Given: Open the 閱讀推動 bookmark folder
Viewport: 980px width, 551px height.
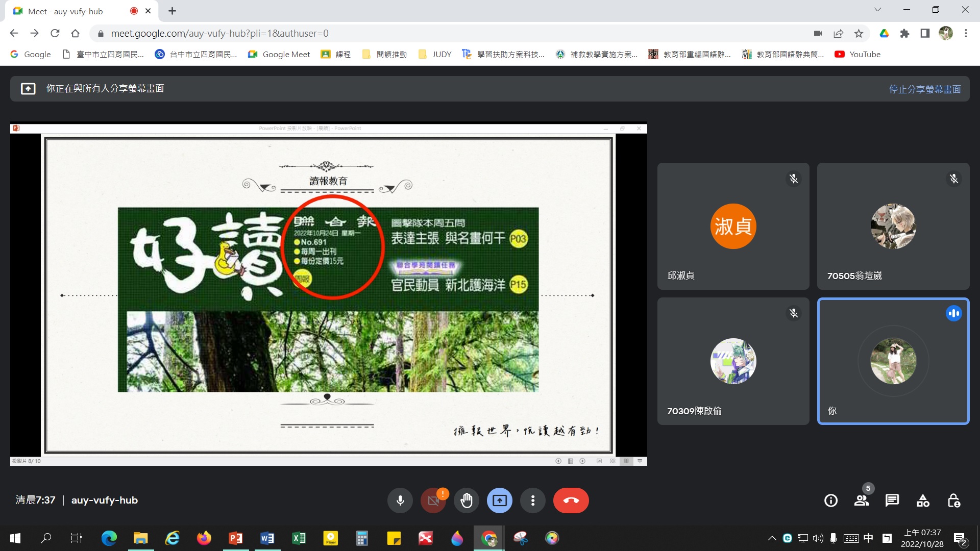Looking at the screenshot, I should click(x=384, y=54).
